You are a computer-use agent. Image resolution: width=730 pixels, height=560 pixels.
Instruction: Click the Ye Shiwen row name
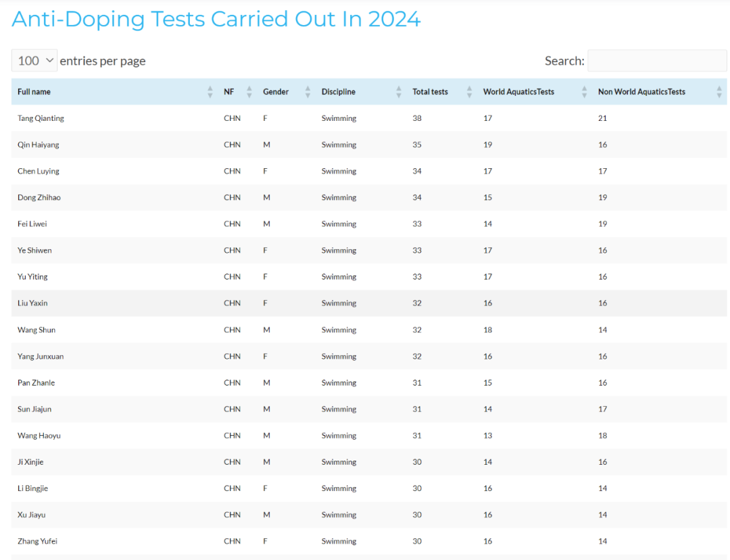[34, 250]
